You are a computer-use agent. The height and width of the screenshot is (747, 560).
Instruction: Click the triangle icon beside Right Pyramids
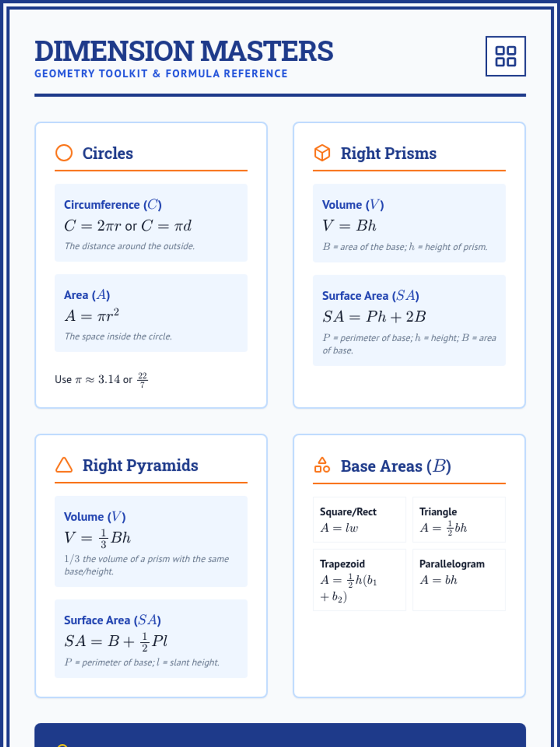click(64, 465)
